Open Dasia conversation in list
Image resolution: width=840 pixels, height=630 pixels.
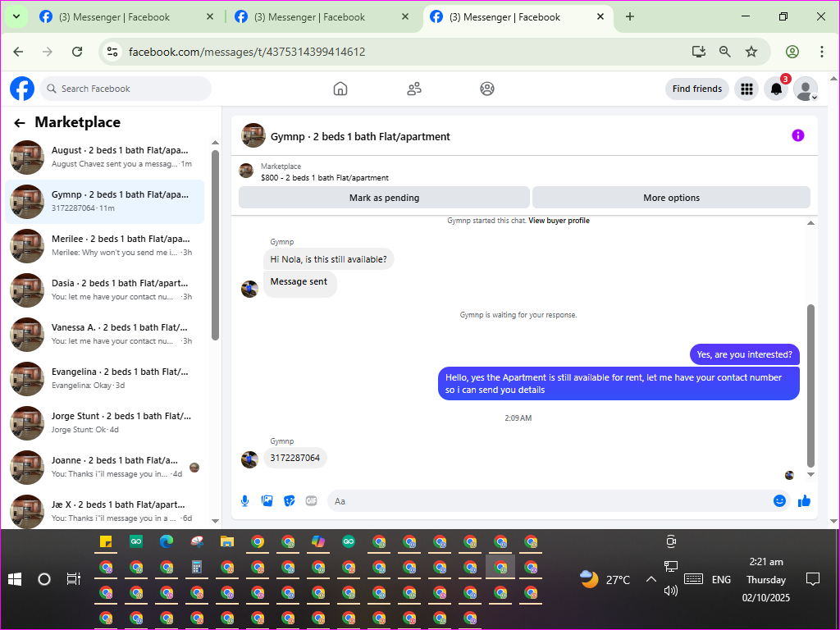[105, 290]
